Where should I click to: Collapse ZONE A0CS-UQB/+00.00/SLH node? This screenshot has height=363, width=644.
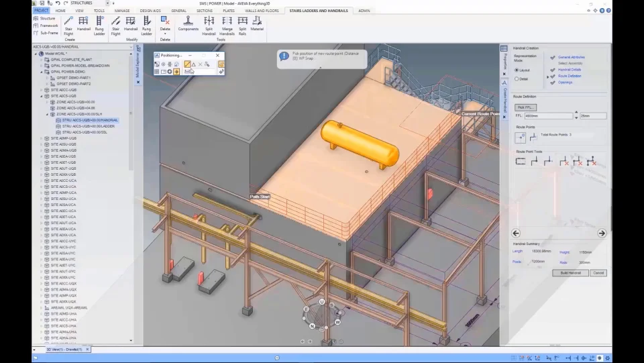click(47, 114)
